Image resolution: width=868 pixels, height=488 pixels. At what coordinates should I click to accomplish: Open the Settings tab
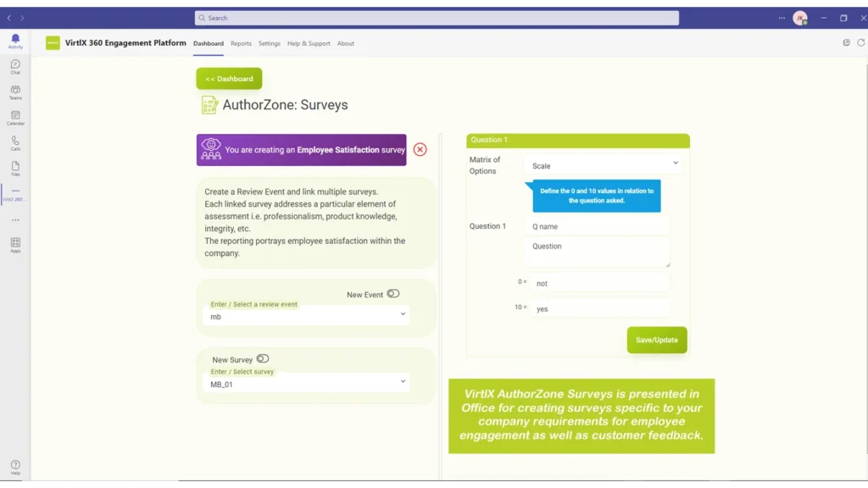click(270, 44)
